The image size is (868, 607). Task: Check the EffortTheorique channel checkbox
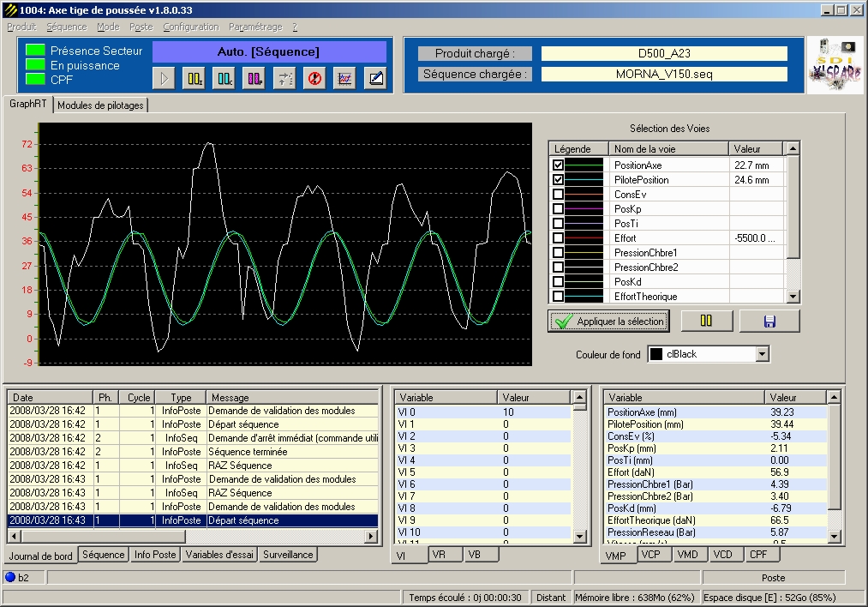pos(558,297)
